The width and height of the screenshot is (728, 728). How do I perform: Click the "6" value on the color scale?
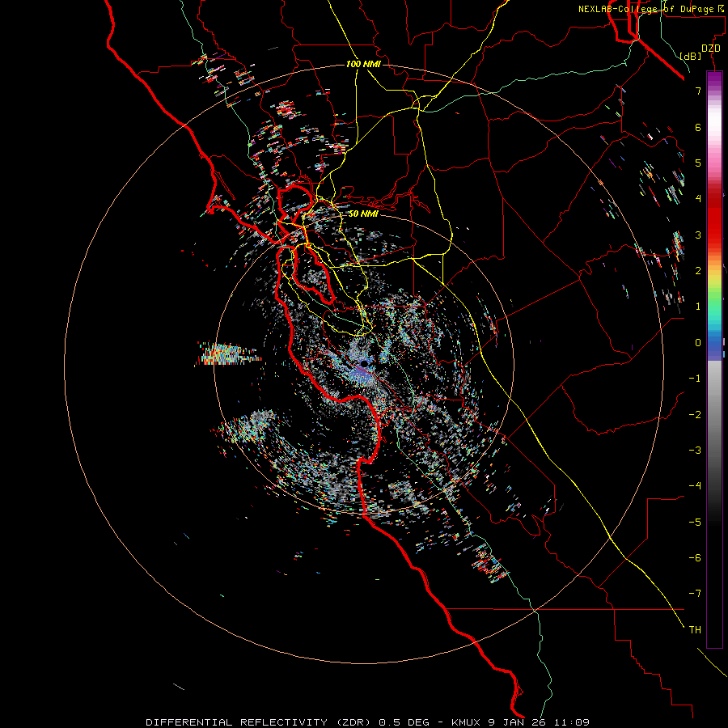click(x=698, y=127)
